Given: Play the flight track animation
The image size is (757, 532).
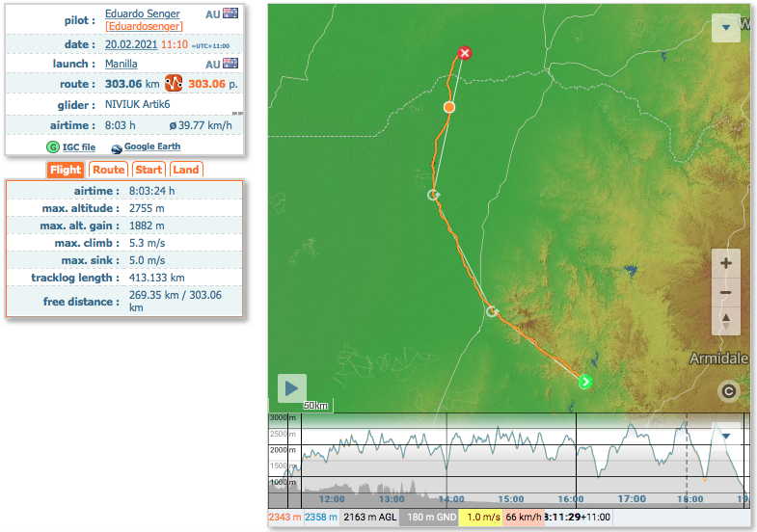Looking at the screenshot, I should pyautogui.click(x=292, y=388).
